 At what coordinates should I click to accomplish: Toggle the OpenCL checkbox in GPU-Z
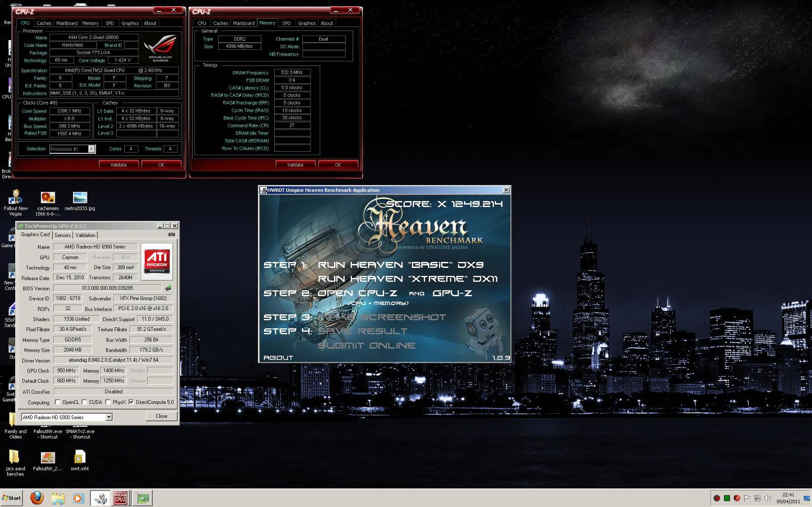point(57,402)
